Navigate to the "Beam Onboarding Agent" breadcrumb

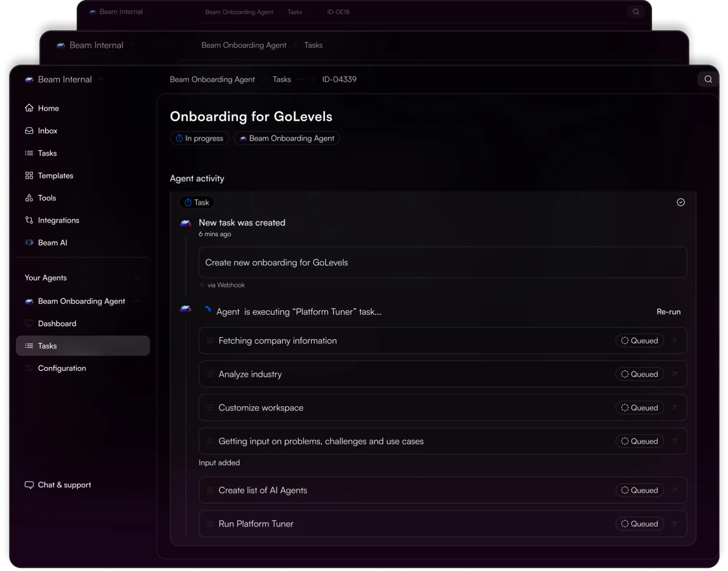(212, 79)
